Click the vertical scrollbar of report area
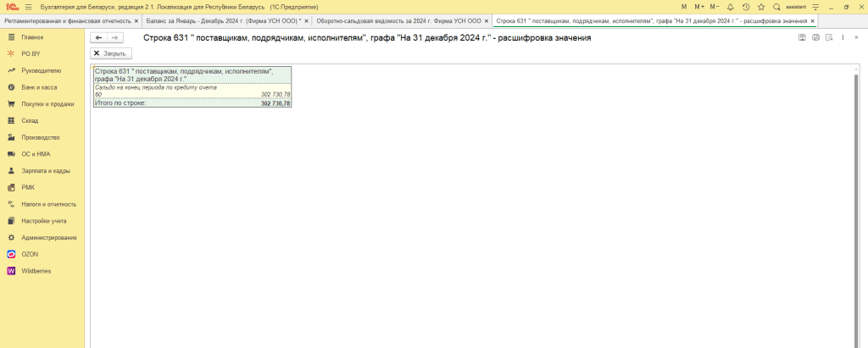Viewport: 868px width, 348px height. (856, 210)
